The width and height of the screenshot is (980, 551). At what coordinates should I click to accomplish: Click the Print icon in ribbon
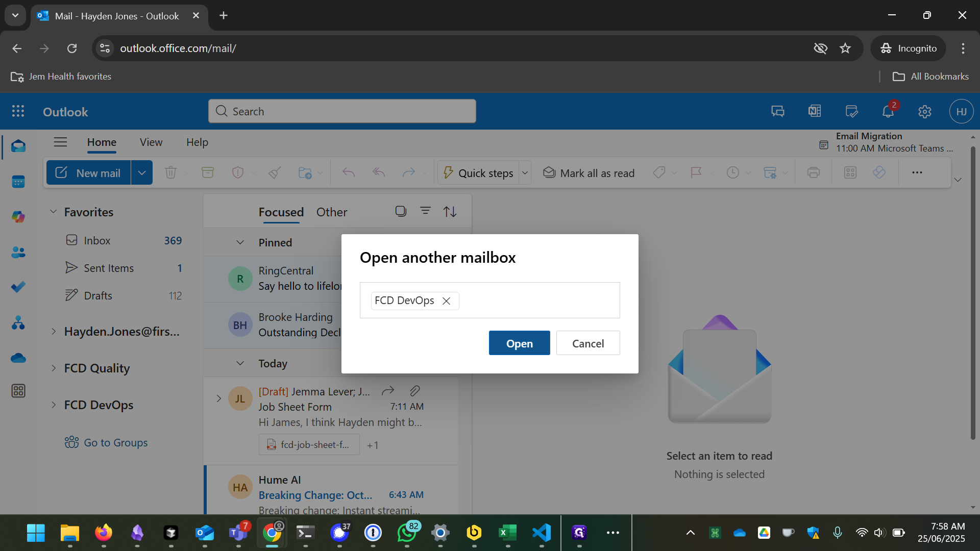(814, 172)
